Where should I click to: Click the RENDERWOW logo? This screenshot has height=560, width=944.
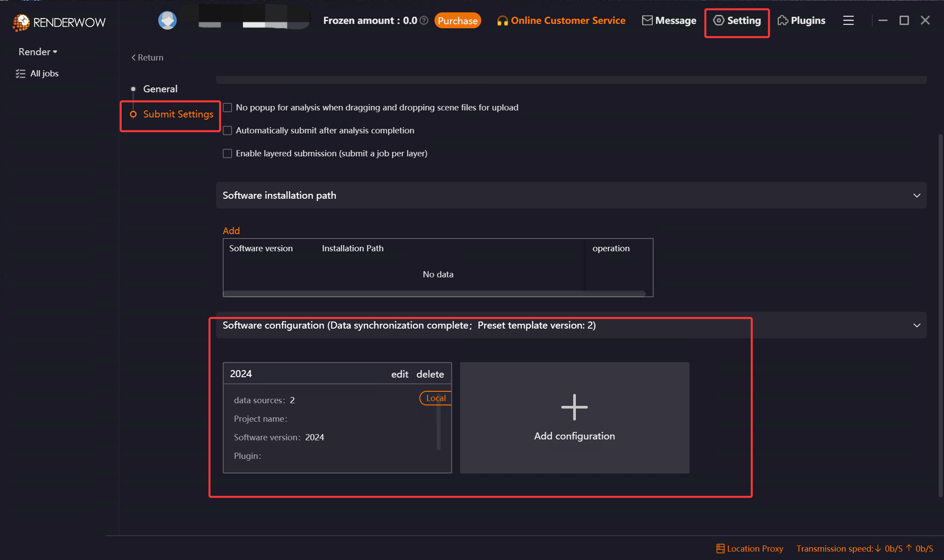coord(59,22)
